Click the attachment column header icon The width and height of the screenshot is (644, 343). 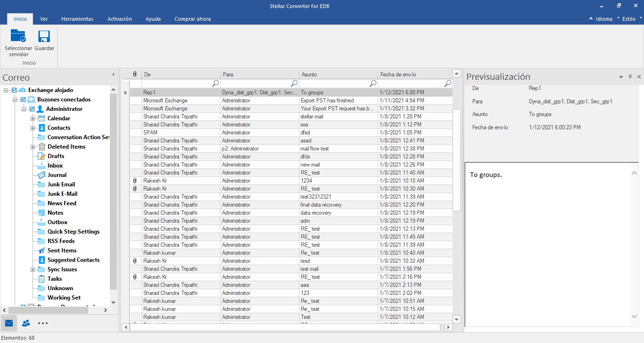[135, 75]
